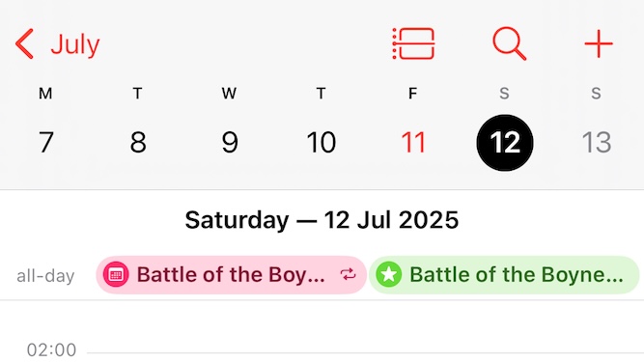This screenshot has width=644, height=362.
Task: Select Wednesday 9 in the week strip
Action: [230, 142]
